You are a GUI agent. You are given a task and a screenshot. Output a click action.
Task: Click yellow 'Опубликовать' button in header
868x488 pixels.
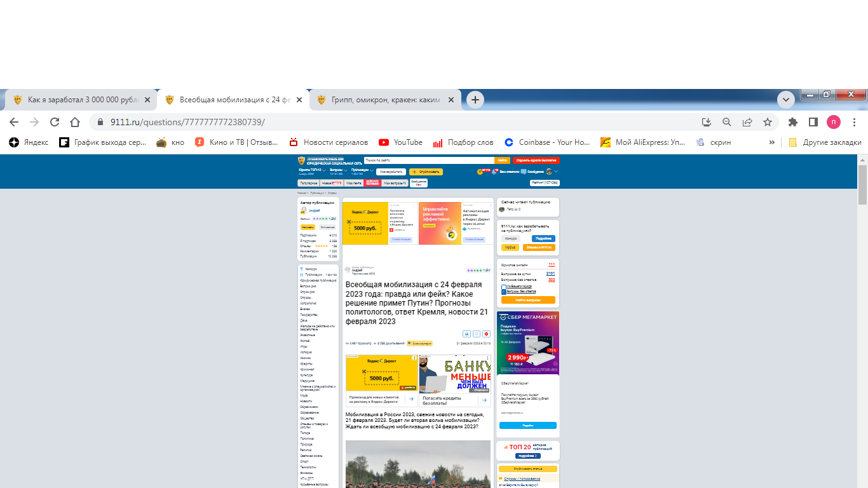(x=426, y=172)
